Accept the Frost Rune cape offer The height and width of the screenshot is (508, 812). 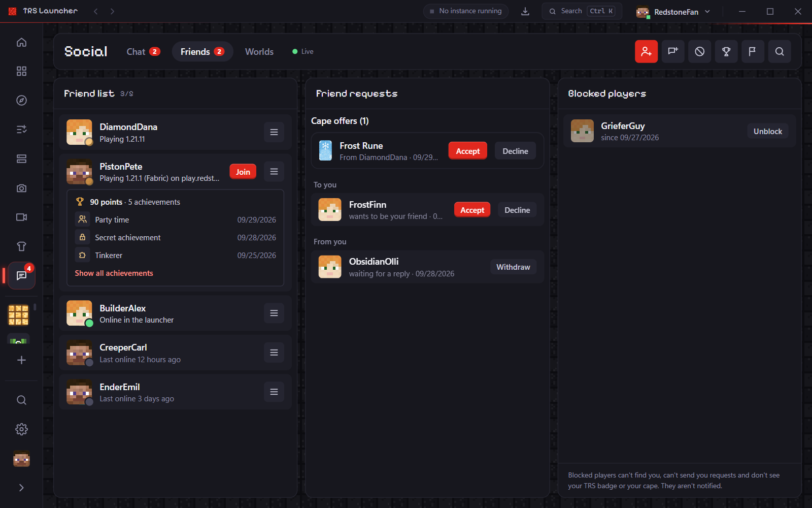coord(468,151)
